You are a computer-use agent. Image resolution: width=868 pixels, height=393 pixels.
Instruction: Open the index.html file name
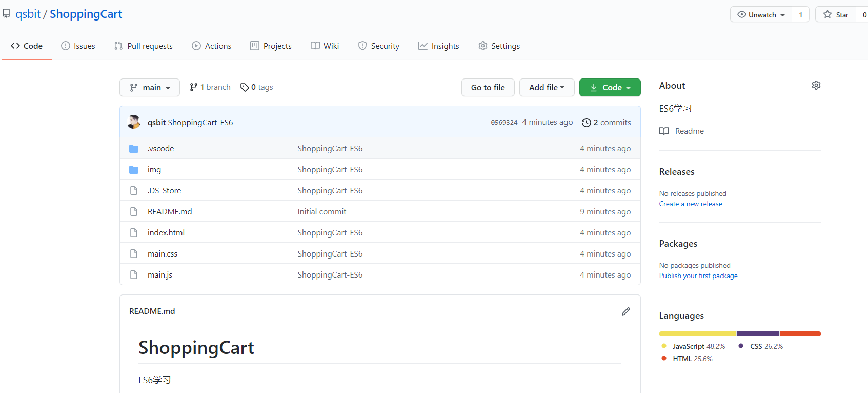click(166, 233)
